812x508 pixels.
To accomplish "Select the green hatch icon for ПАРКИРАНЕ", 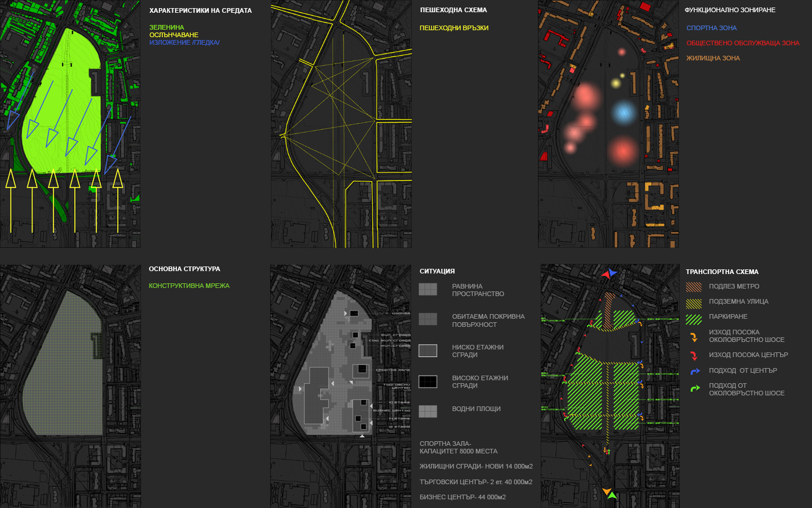I will [x=694, y=319].
